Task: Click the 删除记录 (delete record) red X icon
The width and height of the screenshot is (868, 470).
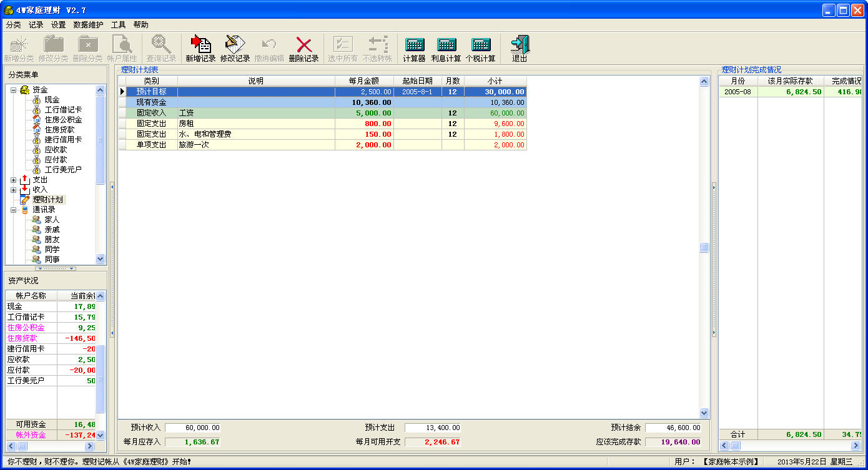Action: pyautogui.click(x=303, y=45)
